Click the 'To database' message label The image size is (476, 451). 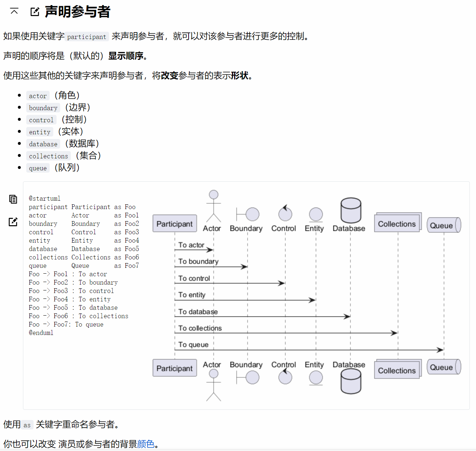coord(198,312)
